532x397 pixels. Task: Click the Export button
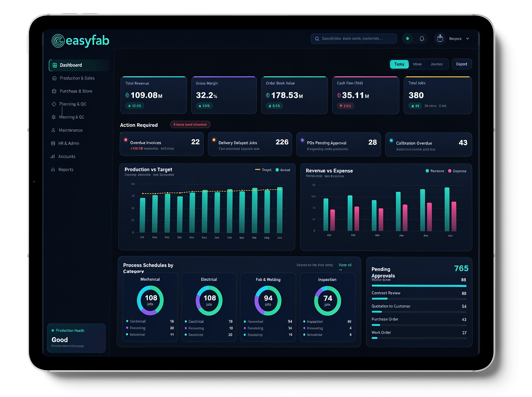(462, 64)
